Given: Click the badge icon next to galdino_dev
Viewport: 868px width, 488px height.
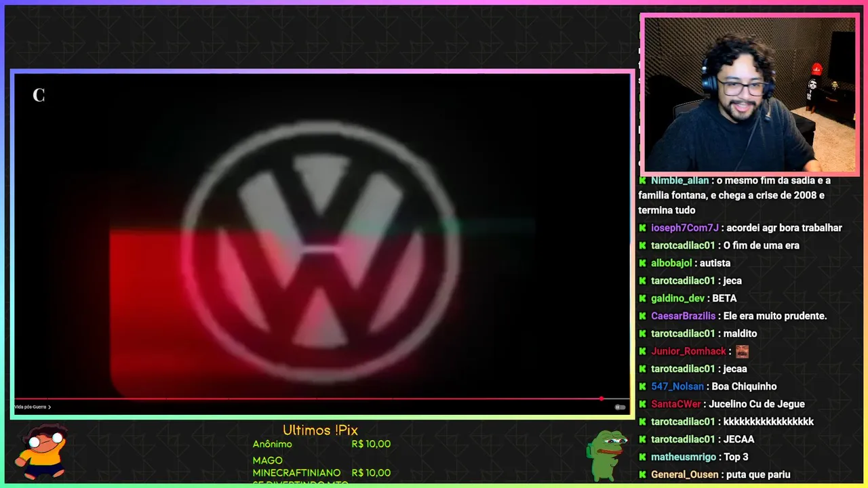Looking at the screenshot, I should (x=642, y=298).
